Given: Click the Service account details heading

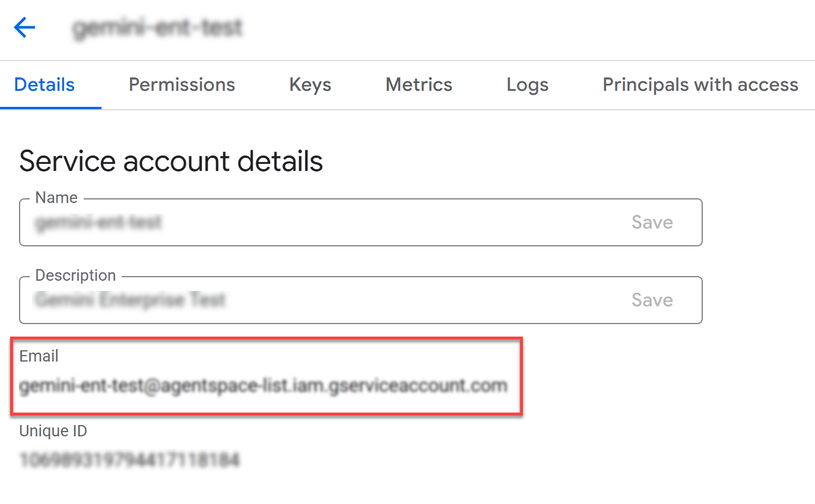Looking at the screenshot, I should pos(171,161).
